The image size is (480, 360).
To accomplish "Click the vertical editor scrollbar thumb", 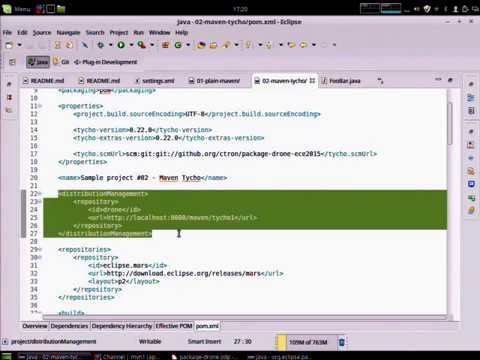I will click(x=450, y=123).
